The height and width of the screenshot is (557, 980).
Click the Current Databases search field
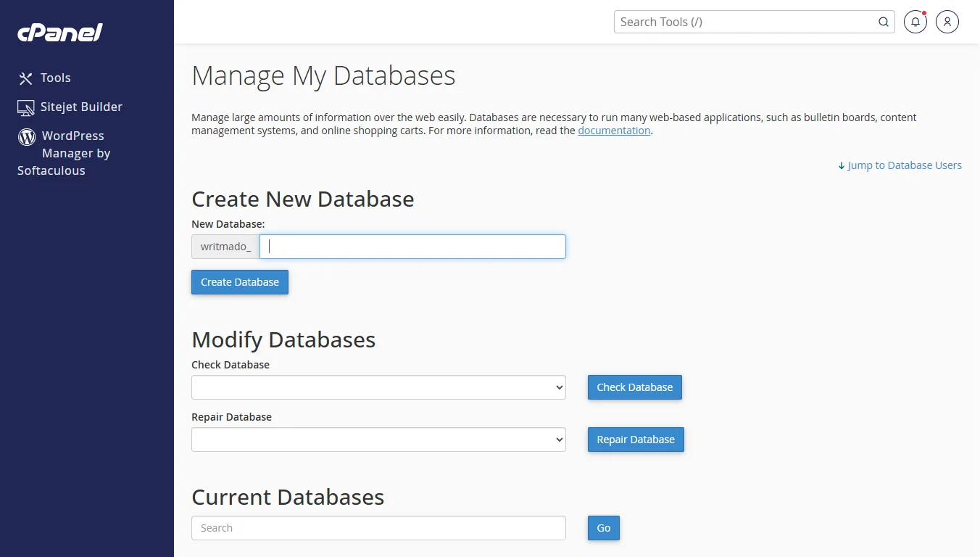pyautogui.click(x=378, y=528)
